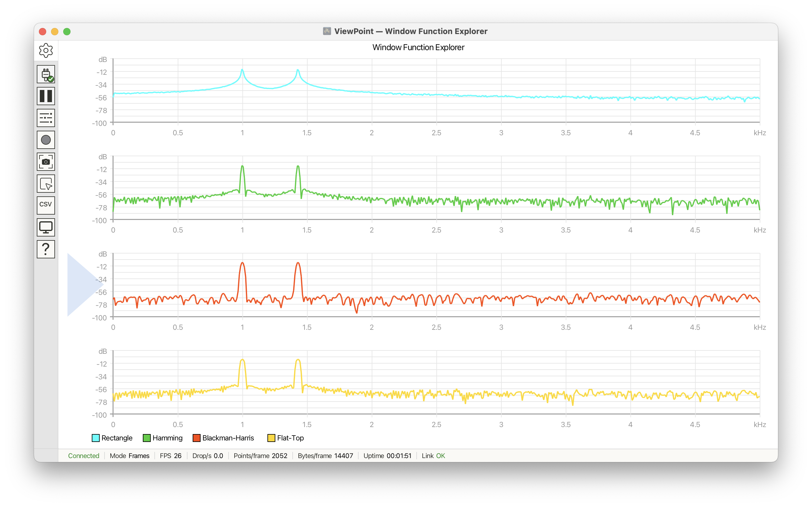Open the settings gear icon
This screenshot has height=507, width=812.
46,50
